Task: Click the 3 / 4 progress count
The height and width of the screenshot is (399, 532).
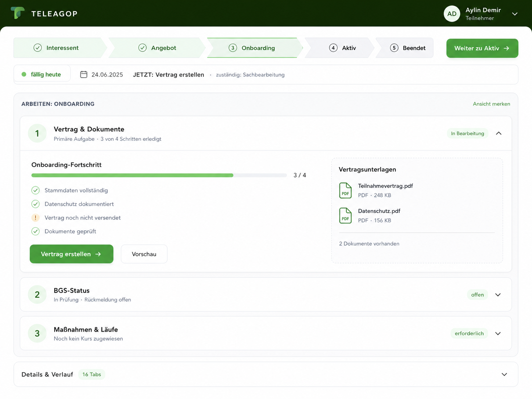Action: coord(300,175)
